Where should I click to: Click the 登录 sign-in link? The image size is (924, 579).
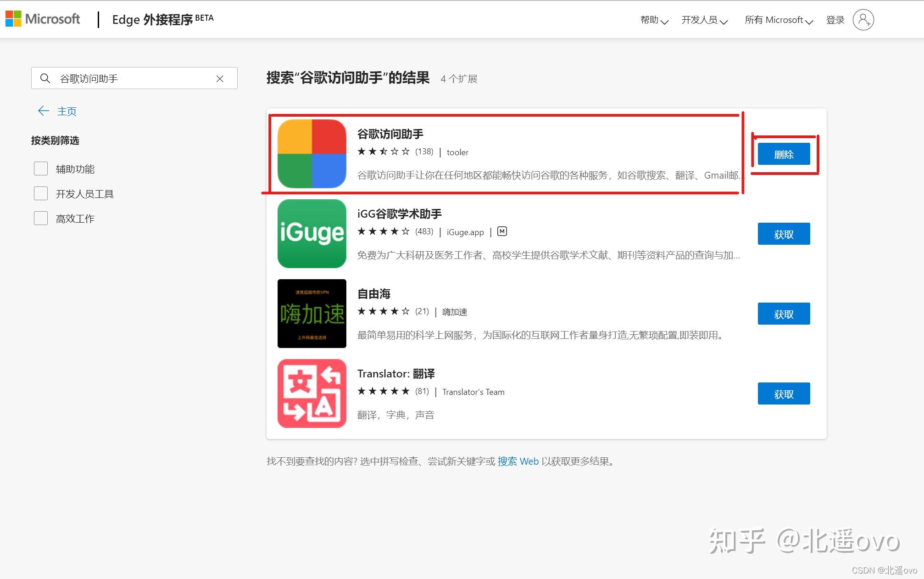pyautogui.click(x=835, y=20)
